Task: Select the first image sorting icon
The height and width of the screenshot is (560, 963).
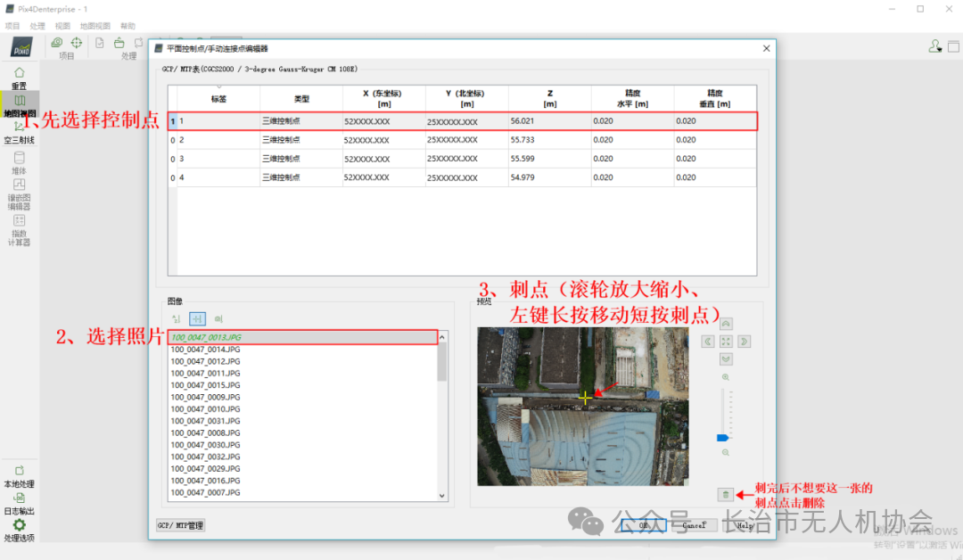Action: [177, 318]
